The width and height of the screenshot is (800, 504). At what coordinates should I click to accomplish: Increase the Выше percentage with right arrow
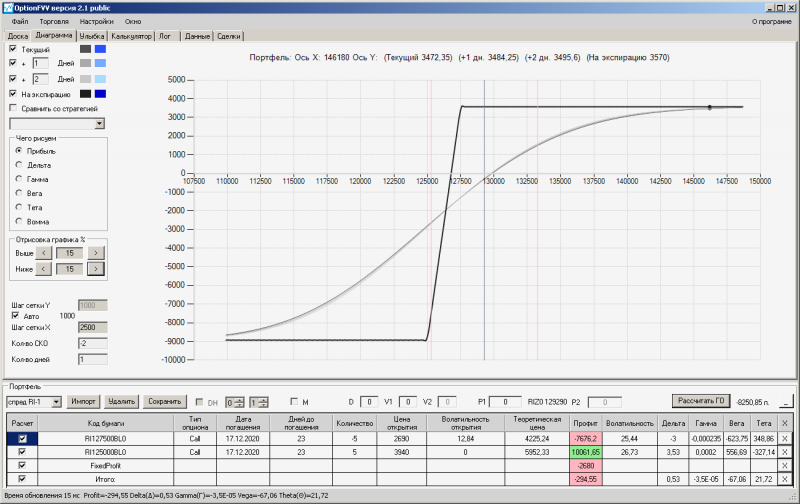click(96, 253)
